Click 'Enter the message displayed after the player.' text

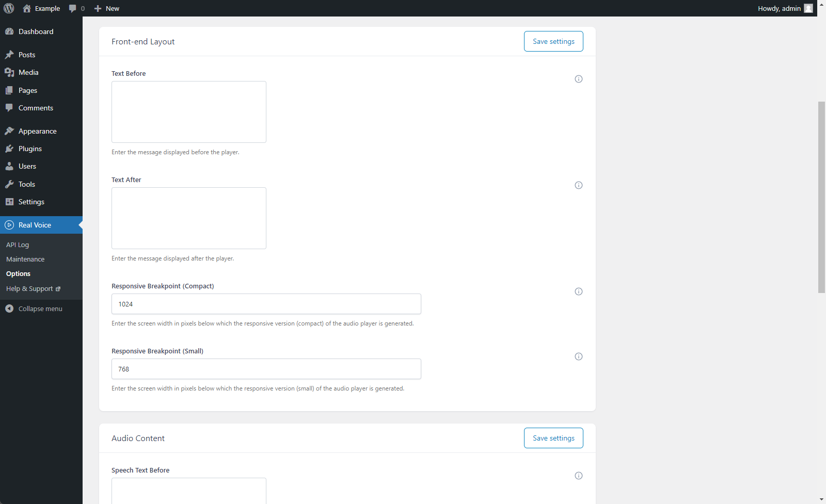coord(173,258)
